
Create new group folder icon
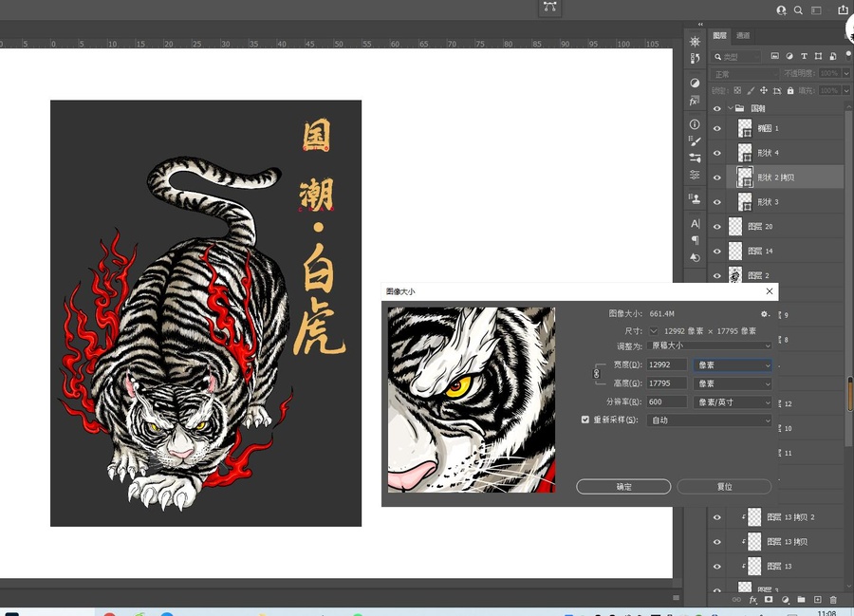coord(801,600)
